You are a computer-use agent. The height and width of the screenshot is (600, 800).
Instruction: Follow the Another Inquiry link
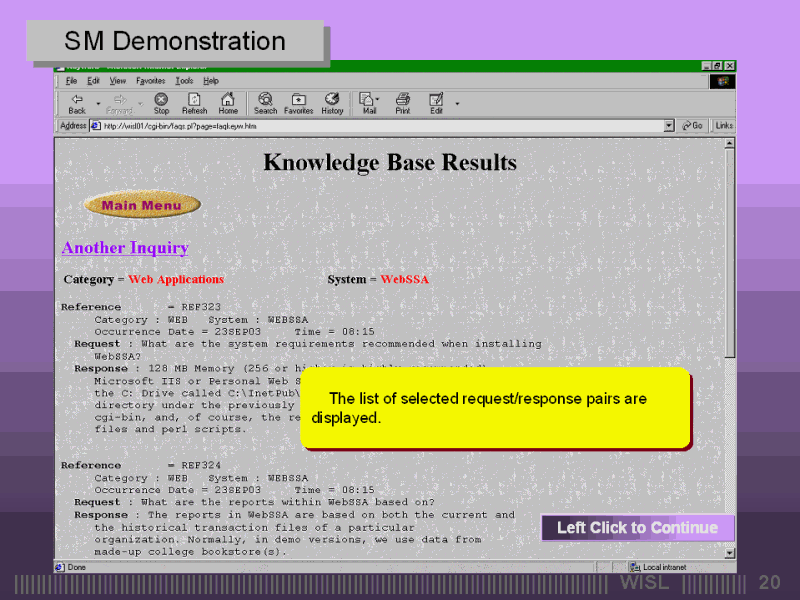pos(125,247)
